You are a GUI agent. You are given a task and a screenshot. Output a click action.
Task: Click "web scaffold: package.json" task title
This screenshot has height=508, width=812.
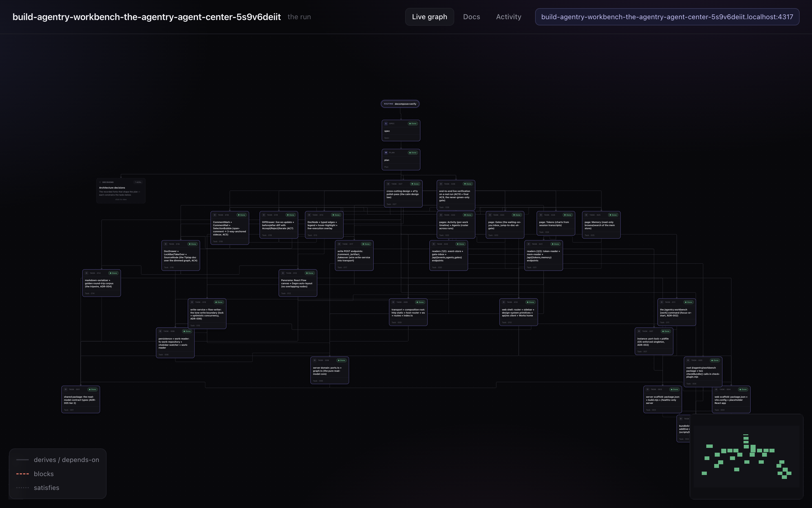click(x=731, y=397)
